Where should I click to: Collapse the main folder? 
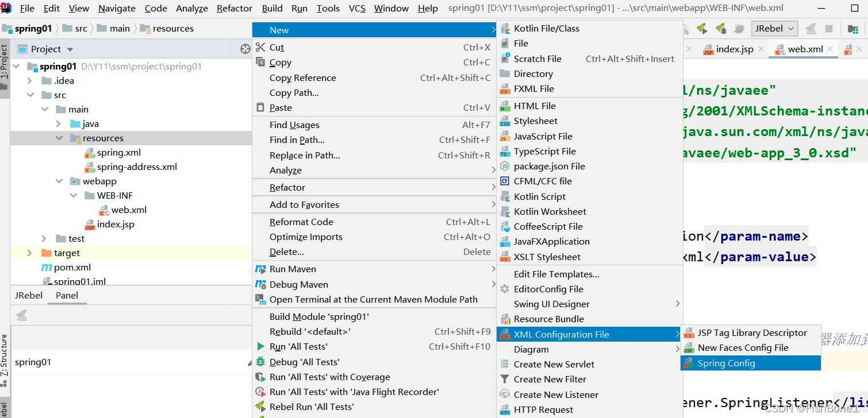click(44, 110)
